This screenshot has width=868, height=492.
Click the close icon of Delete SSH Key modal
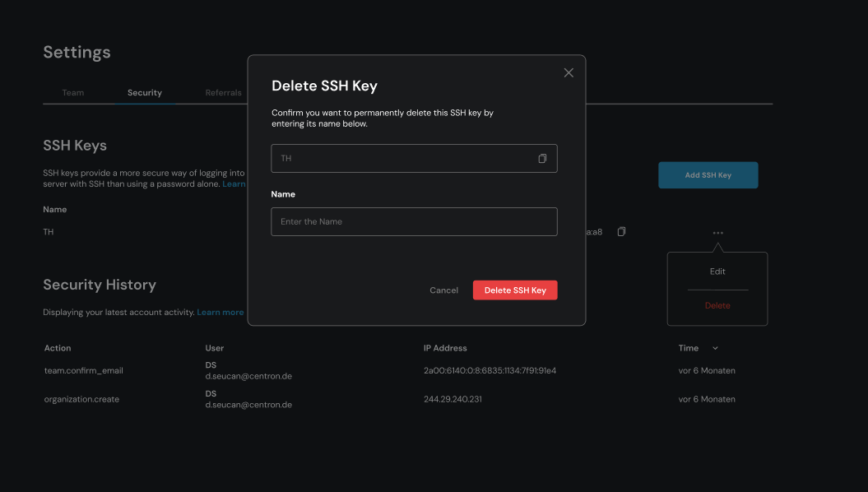(568, 72)
